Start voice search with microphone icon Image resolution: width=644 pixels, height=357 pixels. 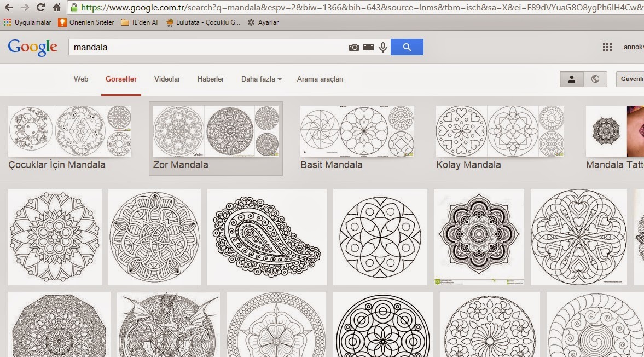[x=383, y=47]
